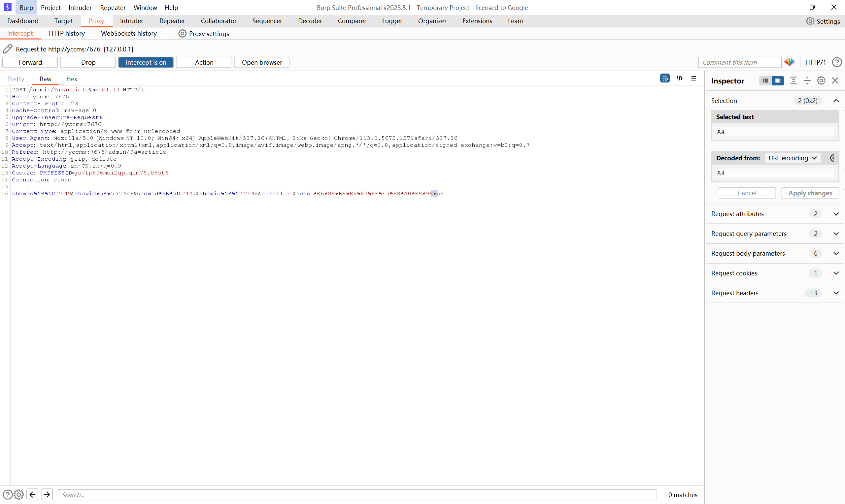Screen dimensions: 845x504
Task: Collapse all Inspector sections icon
Action: 807,81
